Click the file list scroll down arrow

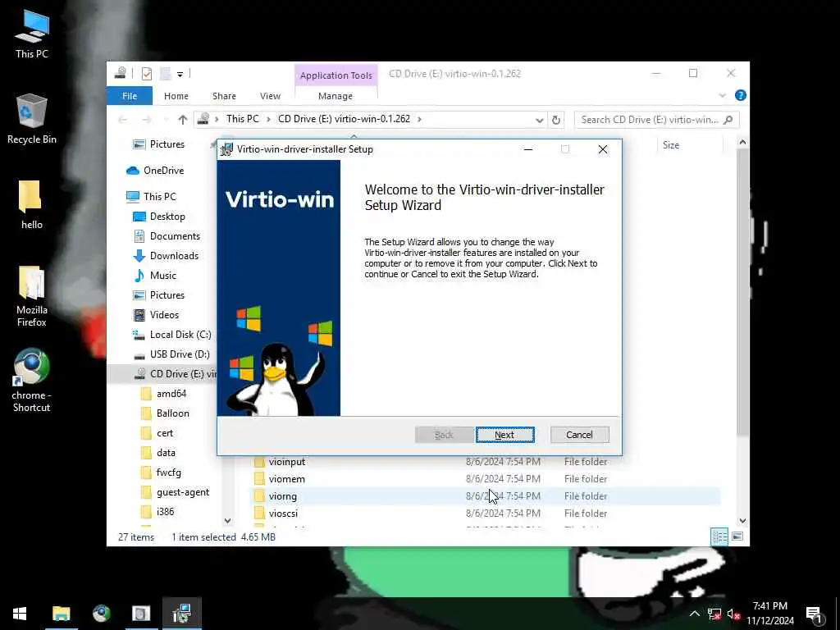coord(742,520)
